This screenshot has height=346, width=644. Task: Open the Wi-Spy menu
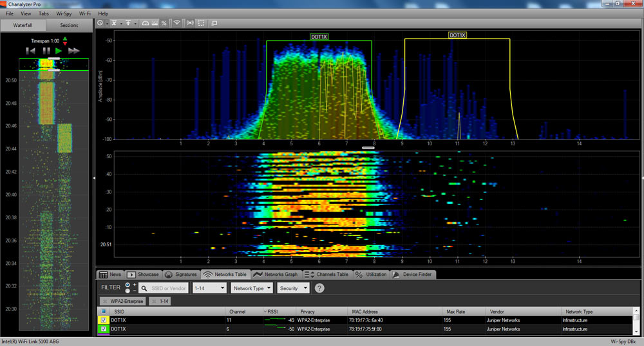click(x=64, y=13)
